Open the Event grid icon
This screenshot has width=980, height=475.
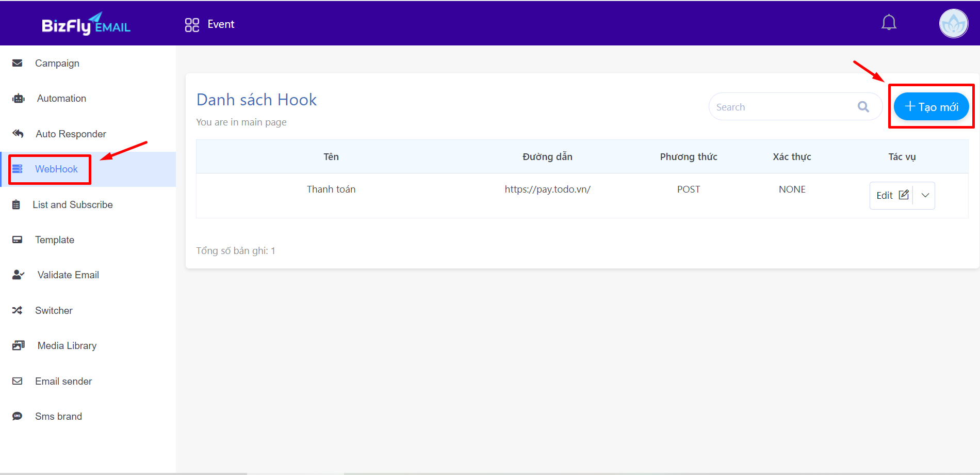[192, 25]
